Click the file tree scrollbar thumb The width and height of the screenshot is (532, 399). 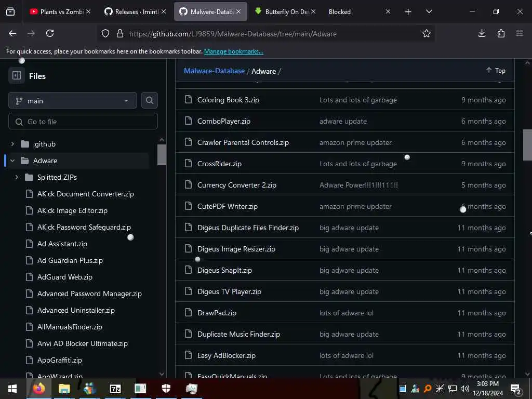[162, 154]
